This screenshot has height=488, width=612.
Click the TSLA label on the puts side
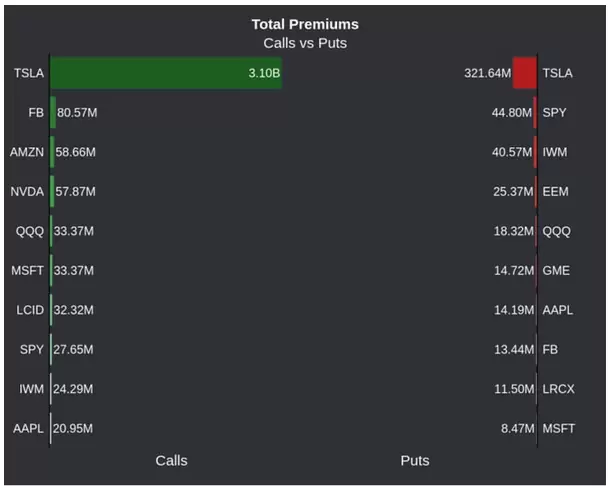click(557, 73)
